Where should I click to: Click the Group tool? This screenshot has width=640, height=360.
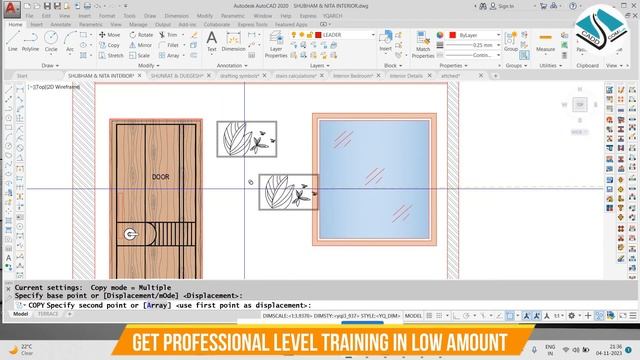[510, 41]
